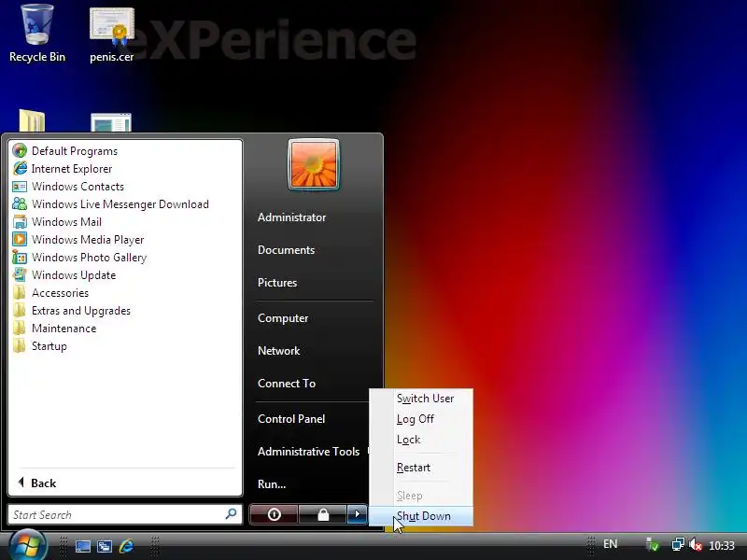
Task: Click the magnifier icon in Start Search
Action: (231, 514)
